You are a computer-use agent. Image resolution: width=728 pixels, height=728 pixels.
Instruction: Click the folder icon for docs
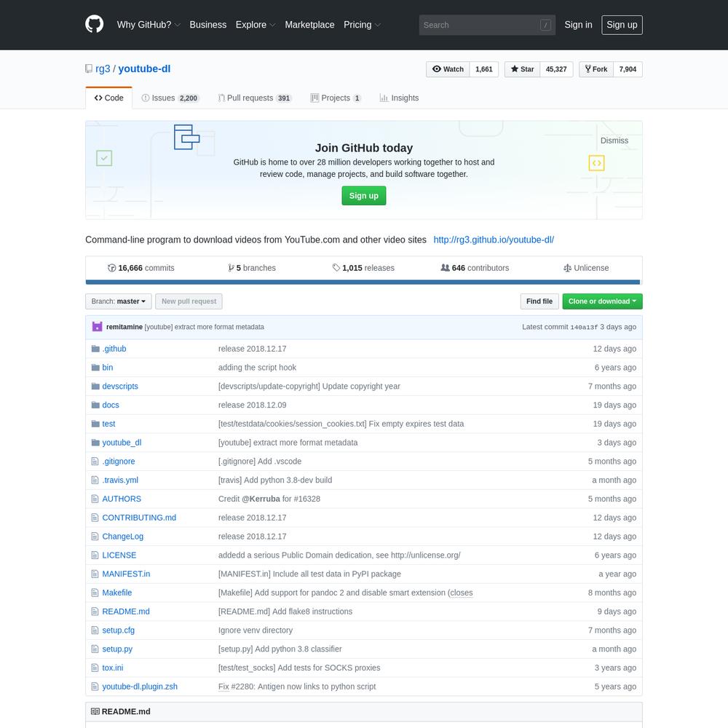coord(95,405)
